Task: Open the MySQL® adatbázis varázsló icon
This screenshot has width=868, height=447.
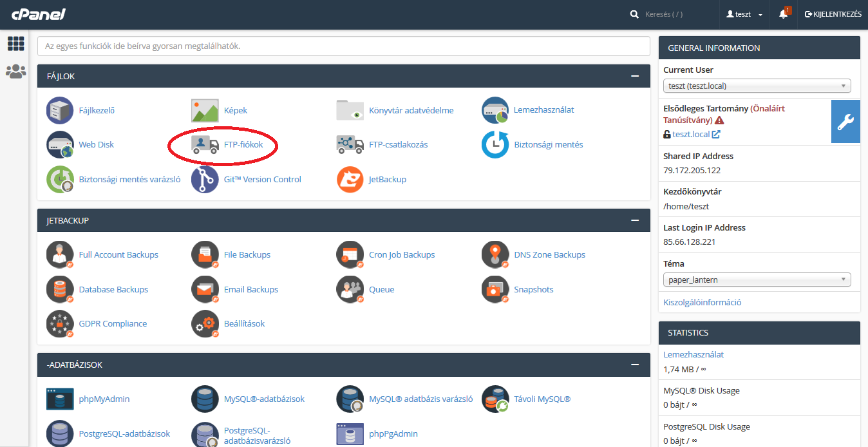Action: point(350,399)
